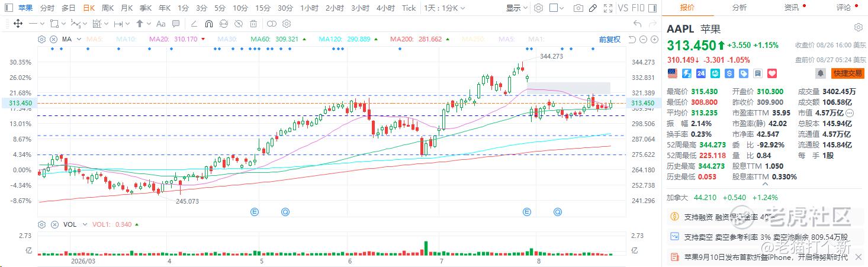Click the 快捷交易 quick trade button

click(x=847, y=73)
